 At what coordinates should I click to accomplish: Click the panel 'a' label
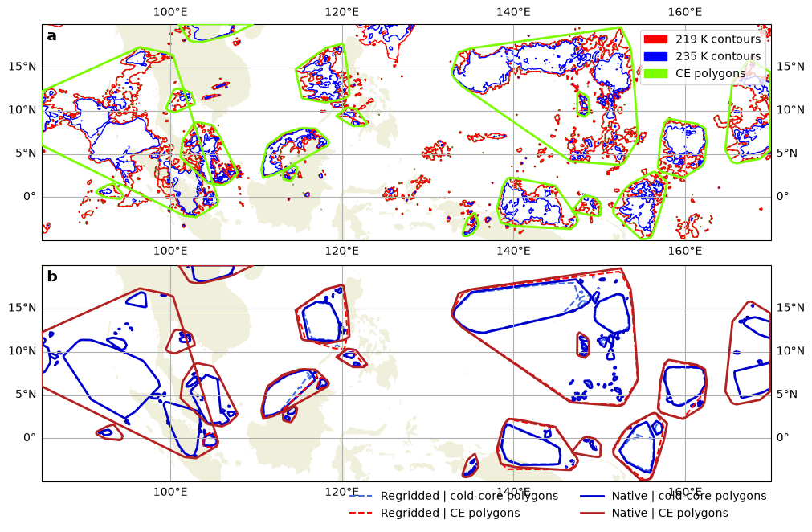pos(51,35)
